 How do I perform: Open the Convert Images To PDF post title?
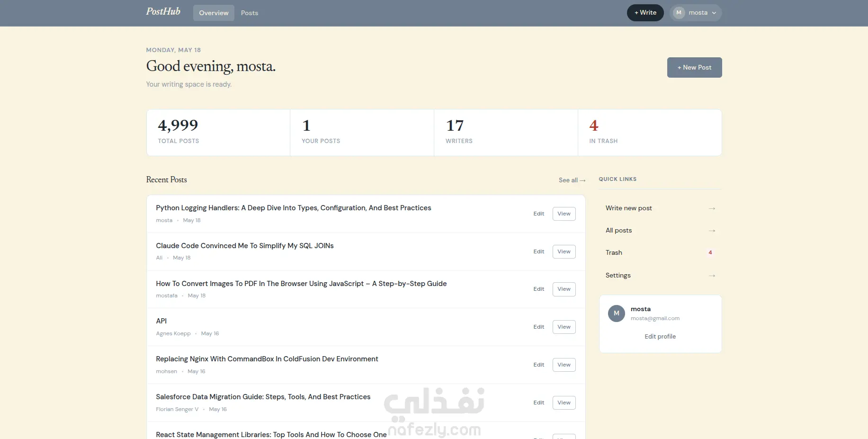[x=301, y=284]
